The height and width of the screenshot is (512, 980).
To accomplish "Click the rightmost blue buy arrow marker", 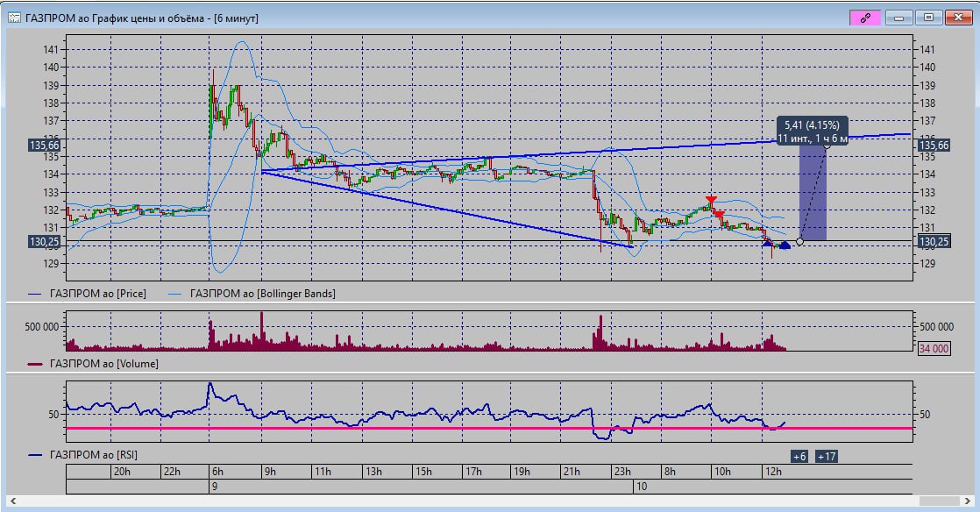I will (785, 245).
